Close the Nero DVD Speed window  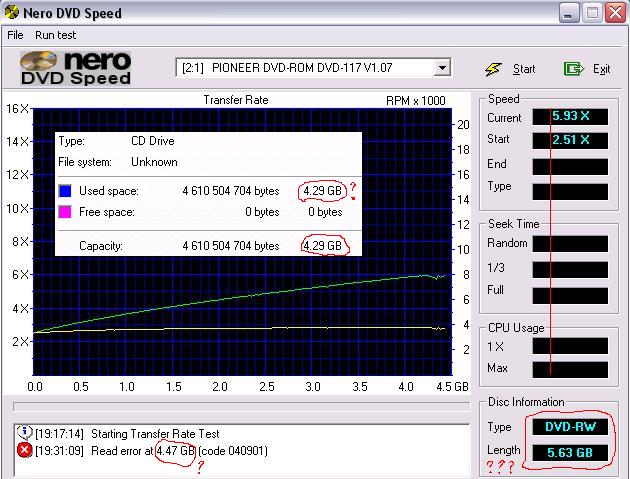click(x=614, y=13)
